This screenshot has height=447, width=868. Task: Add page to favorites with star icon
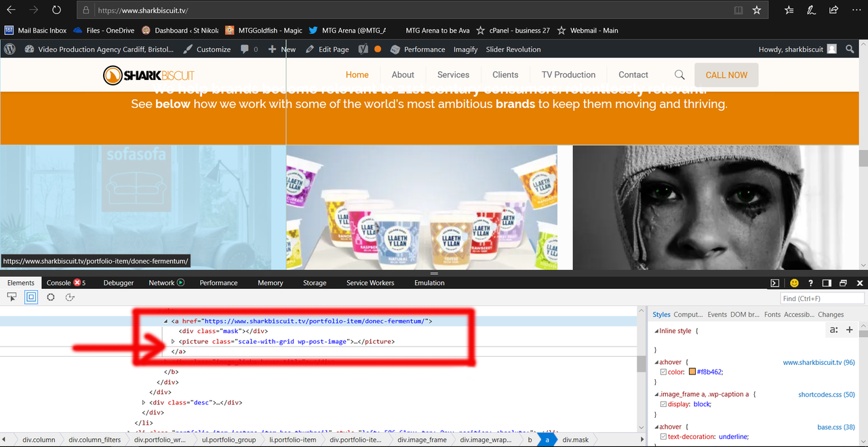(x=757, y=10)
